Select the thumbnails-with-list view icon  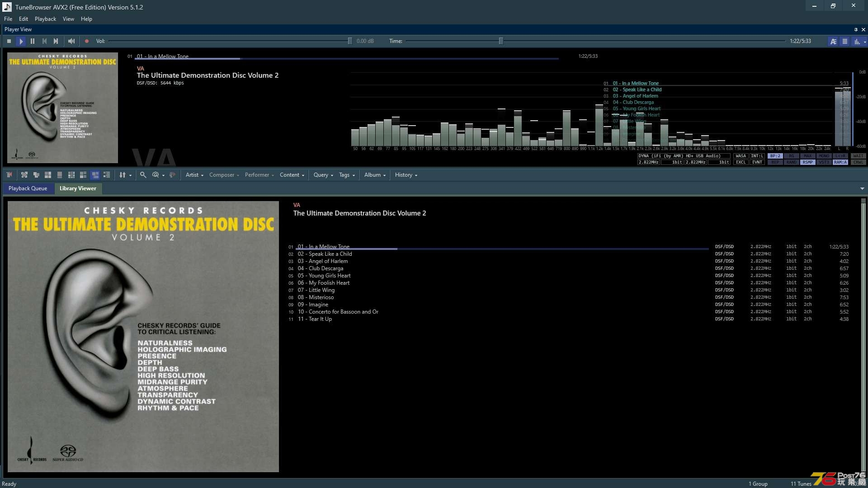(x=83, y=175)
